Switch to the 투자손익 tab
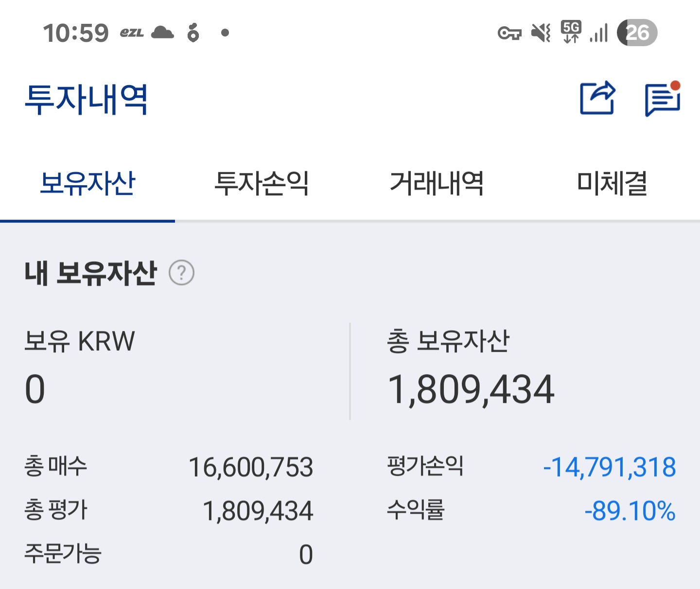700x589 pixels. [262, 184]
